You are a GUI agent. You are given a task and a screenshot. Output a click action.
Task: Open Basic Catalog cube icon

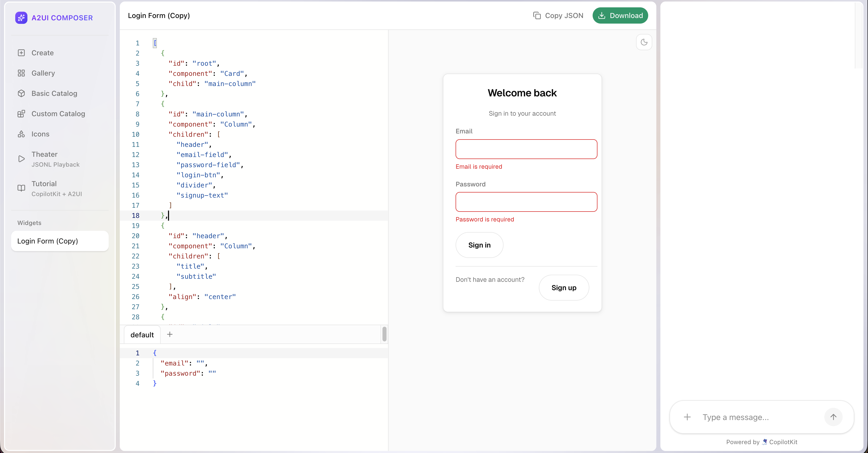click(x=21, y=93)
